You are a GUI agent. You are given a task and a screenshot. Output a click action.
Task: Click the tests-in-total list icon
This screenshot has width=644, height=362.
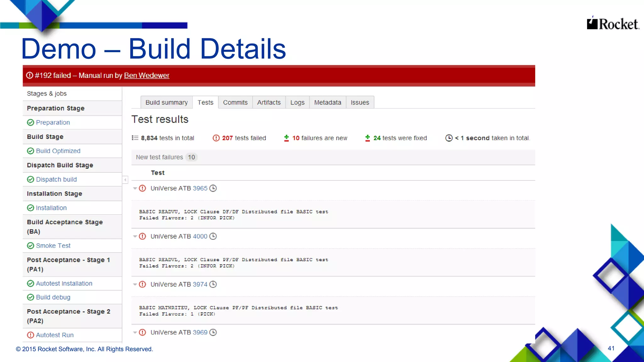click(135, 138)
